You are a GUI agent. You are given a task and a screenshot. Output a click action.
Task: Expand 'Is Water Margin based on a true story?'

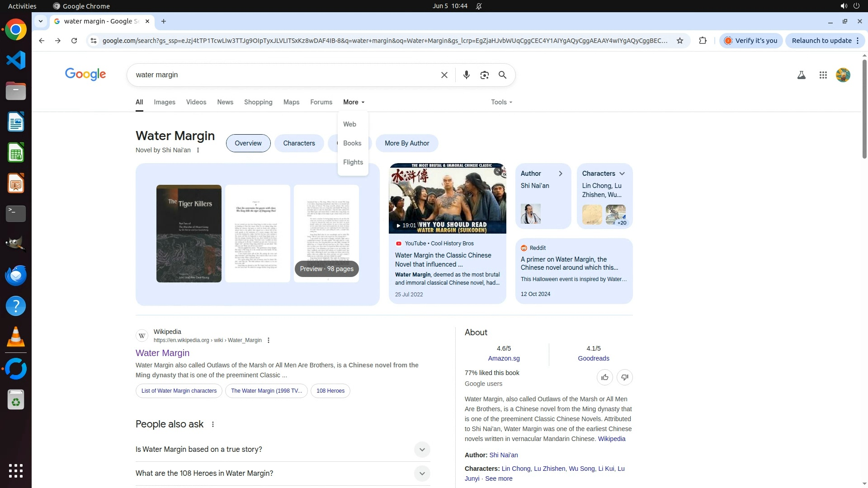coord(421,450)
